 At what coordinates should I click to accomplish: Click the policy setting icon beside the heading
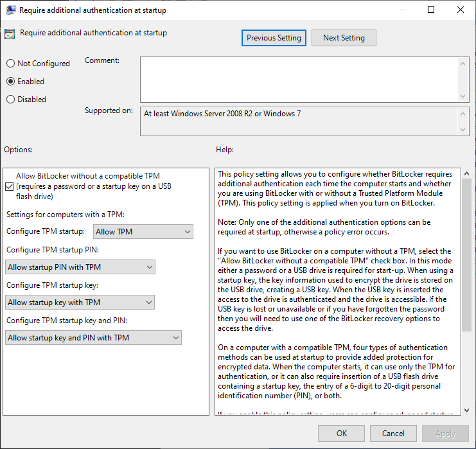point(10,33)
